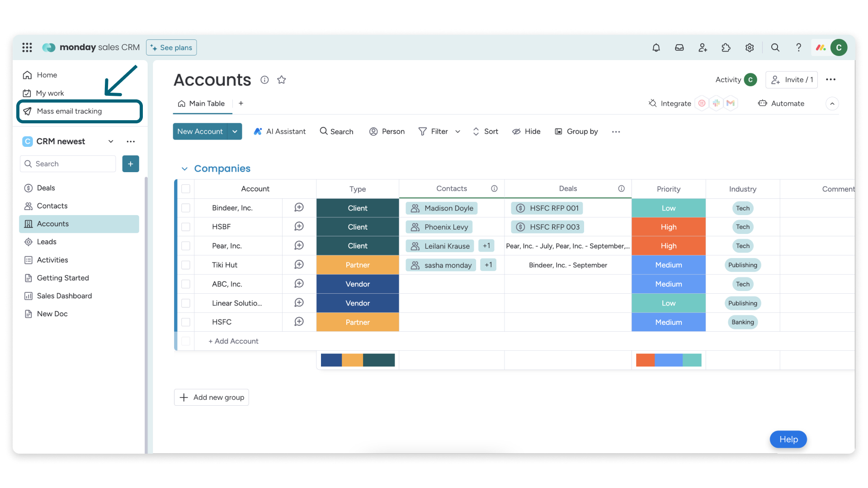Viewport: 868px width, 488px height.
Task: Check the Linear Solutio... row checkbox
Action: [186, 303]
